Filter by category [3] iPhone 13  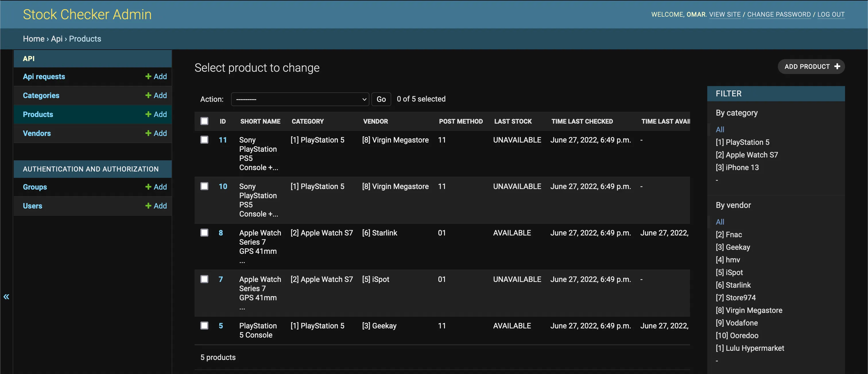pyautogui.click(x=737, y=167)
